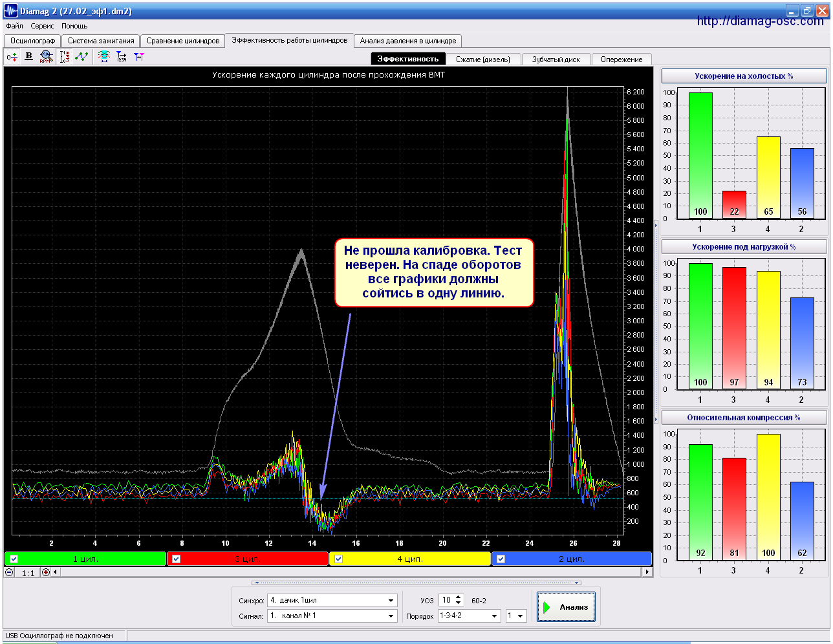The image size is (833, 644).
Task: Click the blue 2 цил. legend bar
Action: click(x=572, y=559)
